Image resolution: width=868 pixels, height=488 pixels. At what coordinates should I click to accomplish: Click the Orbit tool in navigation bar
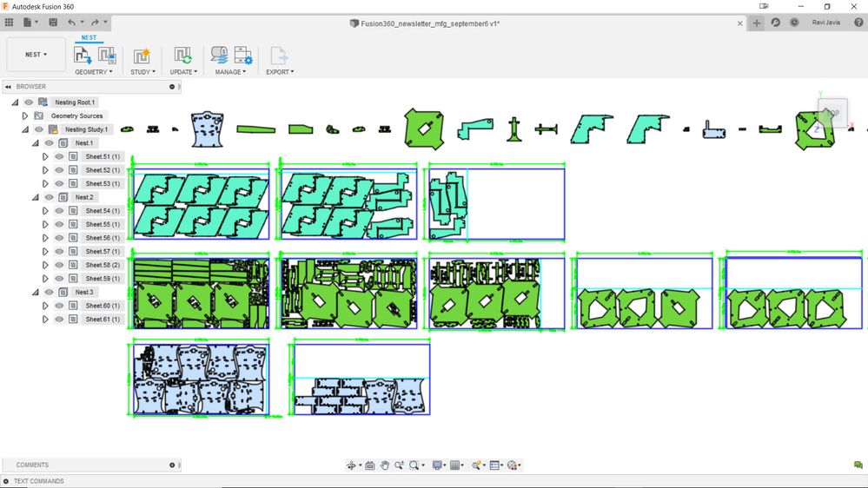point(352,465)
